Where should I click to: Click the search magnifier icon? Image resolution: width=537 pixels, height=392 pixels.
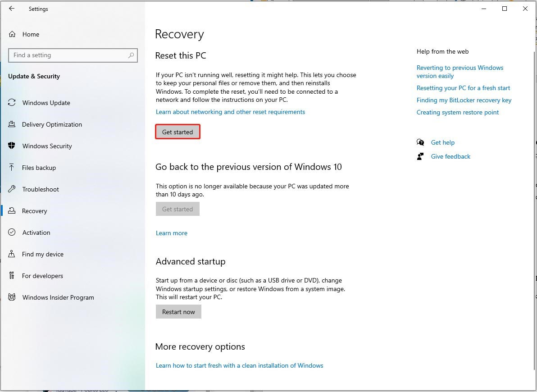tap(131, 55)
